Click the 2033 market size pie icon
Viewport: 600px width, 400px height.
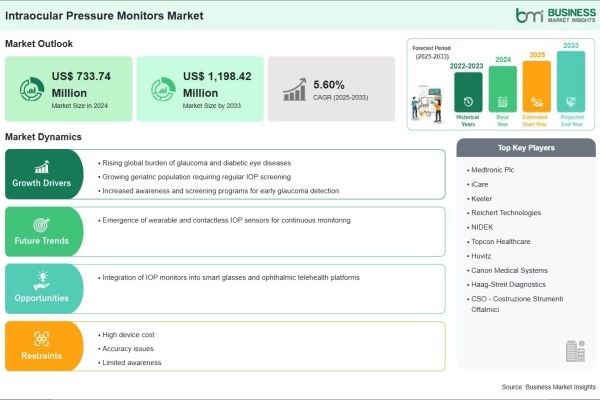(163, 89)
